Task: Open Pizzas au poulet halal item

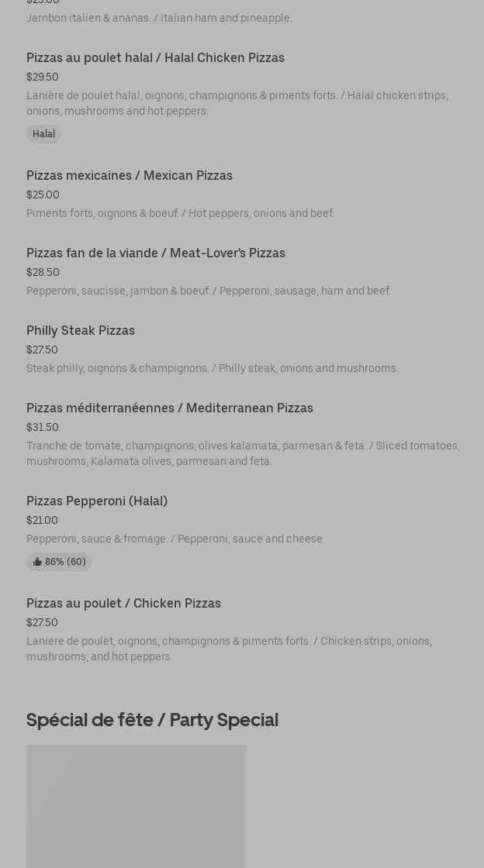Action: click(155, 58)
